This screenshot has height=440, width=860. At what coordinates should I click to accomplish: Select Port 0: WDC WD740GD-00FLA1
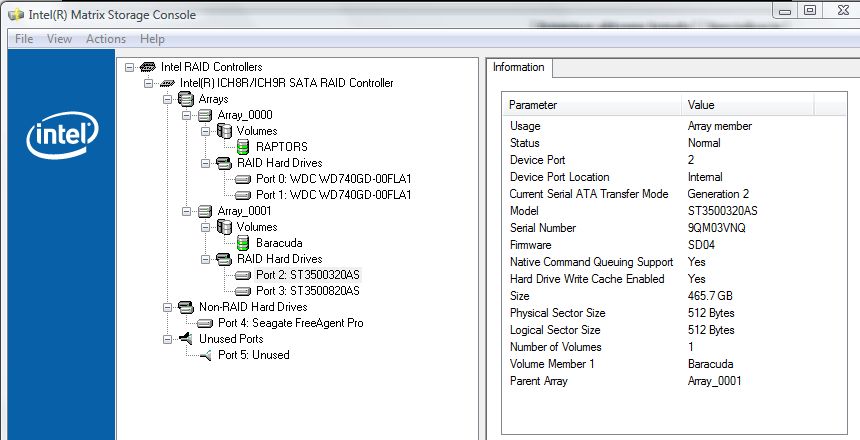coord(333,179)
